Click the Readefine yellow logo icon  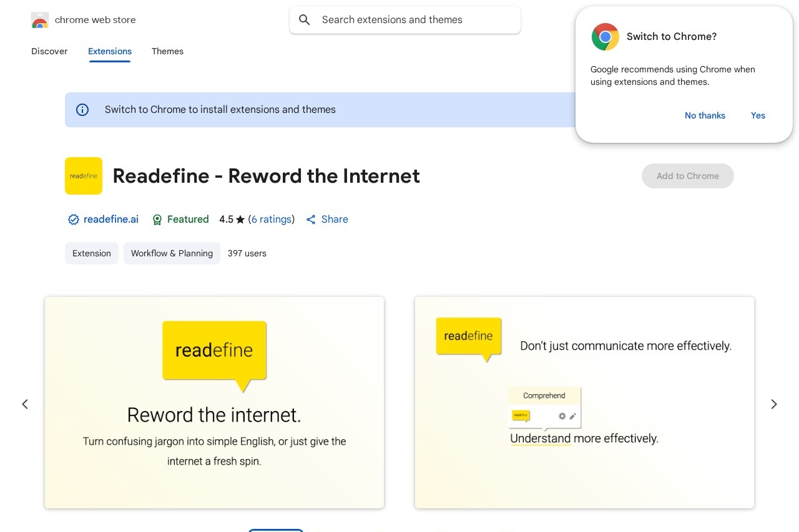click(84, 176)
